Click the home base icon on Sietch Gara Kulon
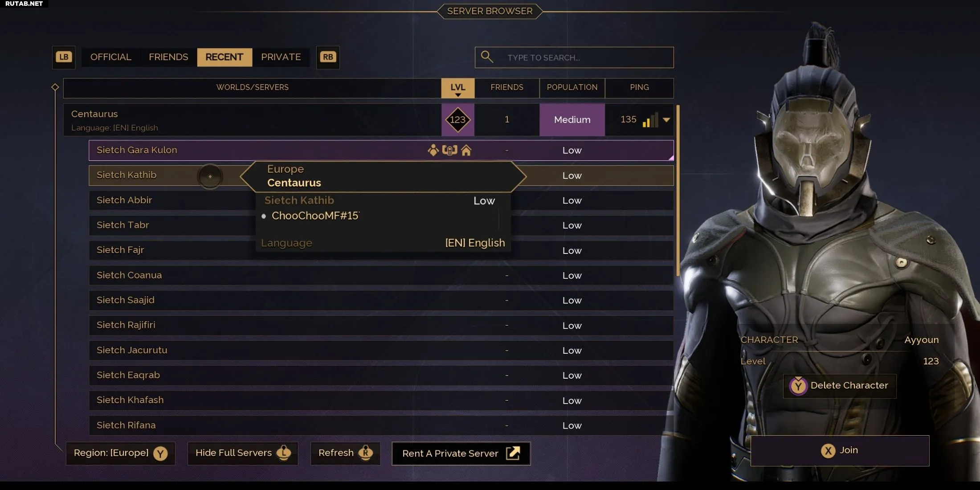The width and height of the screenshot is (980, 490). 466,151
